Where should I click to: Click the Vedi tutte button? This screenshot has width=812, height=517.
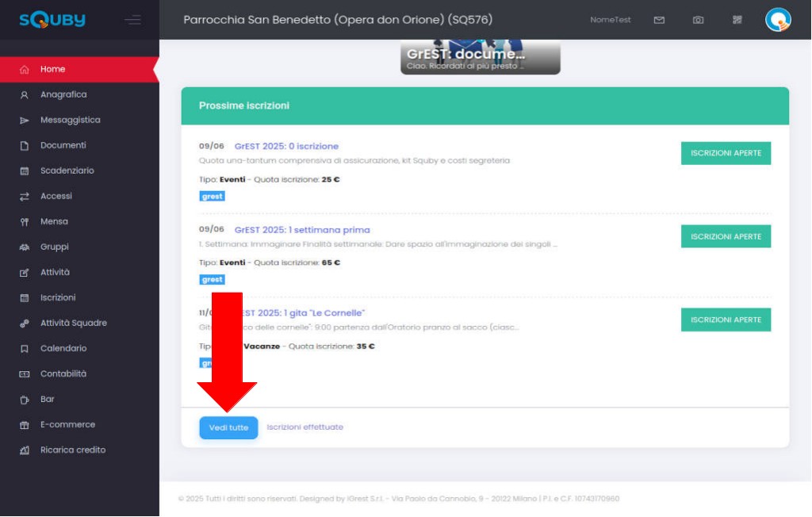(x=228, y=428)
